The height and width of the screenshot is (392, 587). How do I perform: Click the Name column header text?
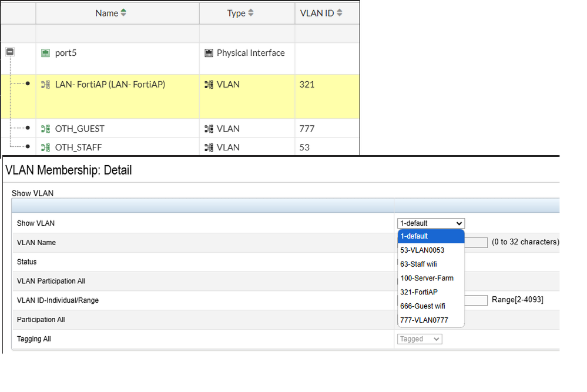[107, 13]
